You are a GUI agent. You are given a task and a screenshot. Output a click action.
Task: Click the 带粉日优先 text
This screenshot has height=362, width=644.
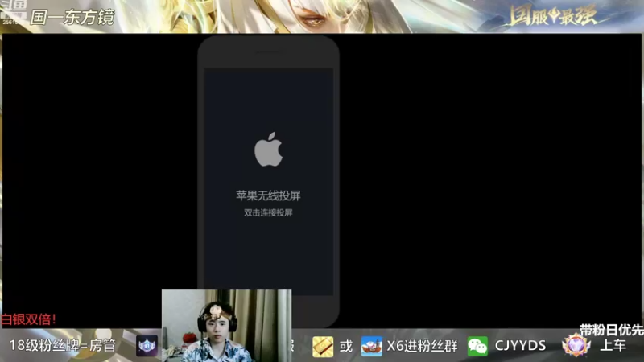click(612, 330)
